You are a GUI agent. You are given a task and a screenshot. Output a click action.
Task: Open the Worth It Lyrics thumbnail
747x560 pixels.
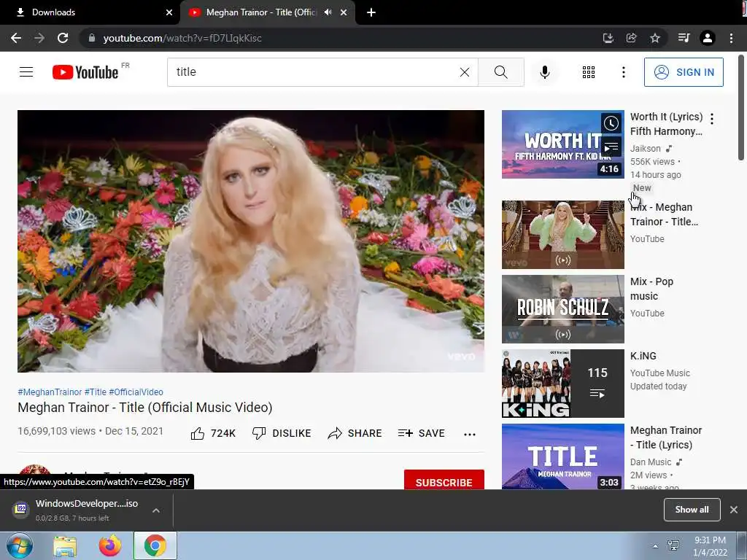(x=562, y=144)
